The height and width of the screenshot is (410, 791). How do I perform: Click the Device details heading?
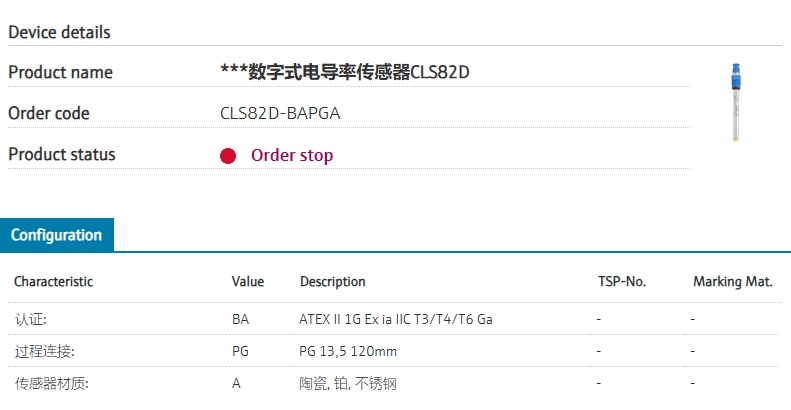(59, 32)
